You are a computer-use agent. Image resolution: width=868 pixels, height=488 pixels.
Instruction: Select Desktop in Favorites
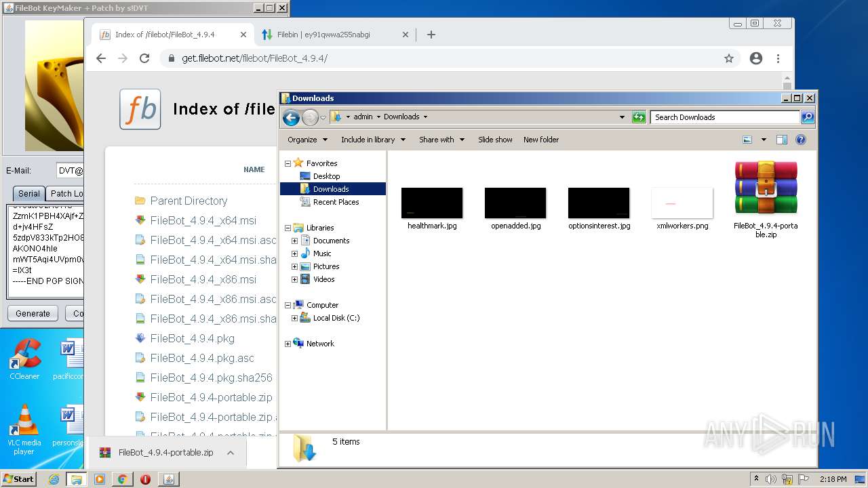pyautogui.click(x=326, y=176)
